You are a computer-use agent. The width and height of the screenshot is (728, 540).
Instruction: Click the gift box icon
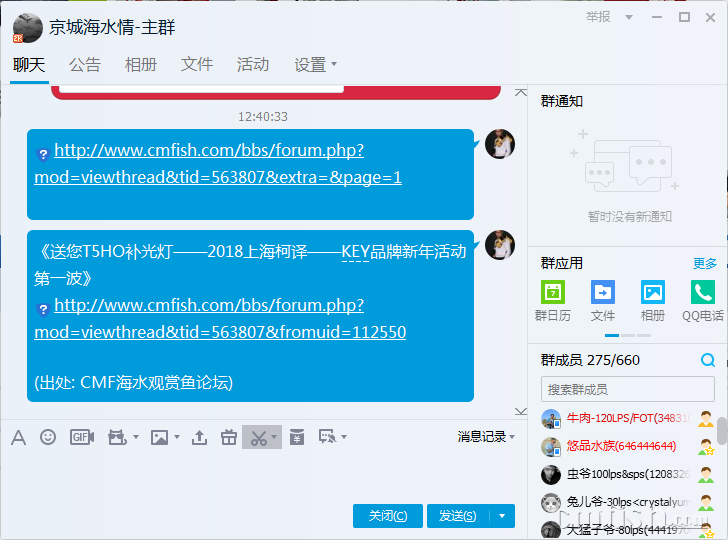pyautogui.click(x=229, y=437)
